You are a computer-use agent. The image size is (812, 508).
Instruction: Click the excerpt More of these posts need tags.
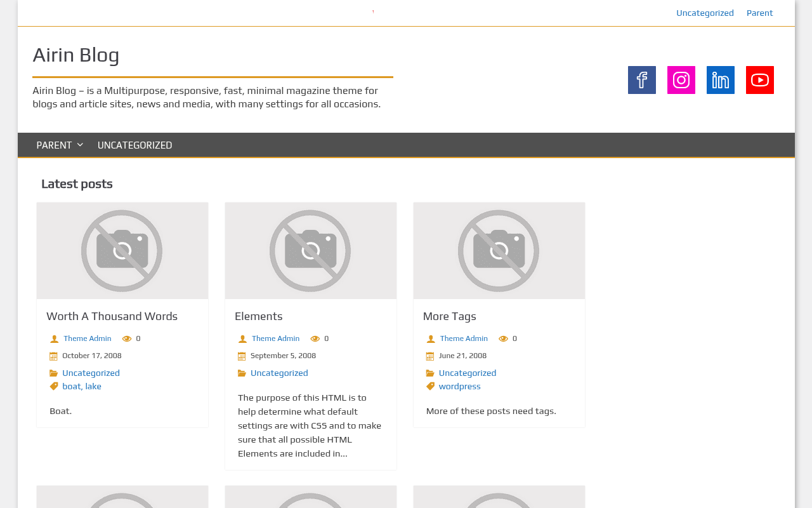tap(491, 411)
